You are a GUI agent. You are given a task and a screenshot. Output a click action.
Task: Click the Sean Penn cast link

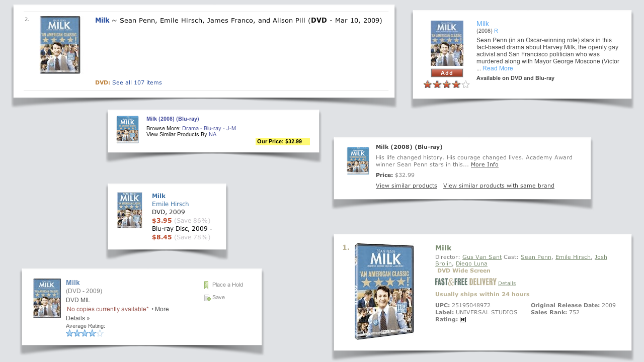(536, 256)
